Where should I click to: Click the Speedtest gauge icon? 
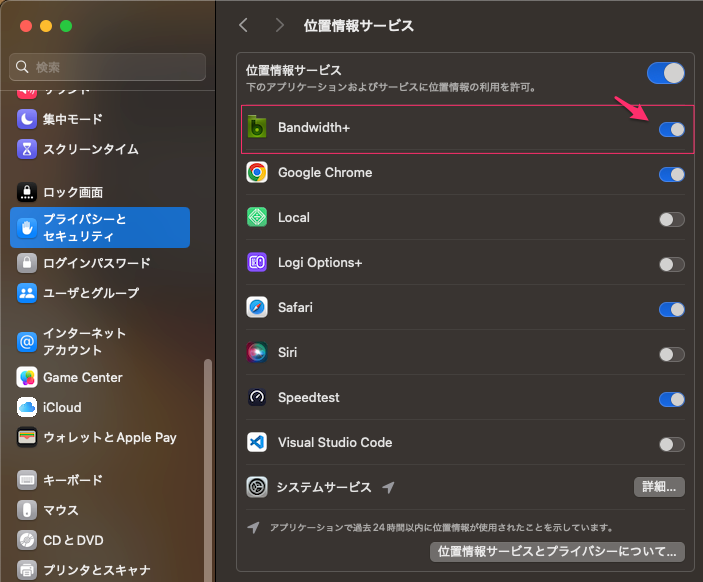257,398
